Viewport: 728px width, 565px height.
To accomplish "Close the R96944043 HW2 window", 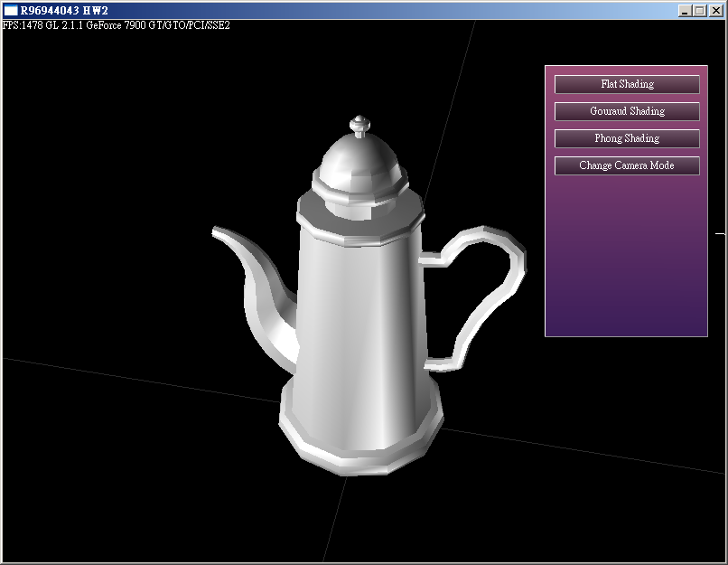I will click(x=715, y=11).
